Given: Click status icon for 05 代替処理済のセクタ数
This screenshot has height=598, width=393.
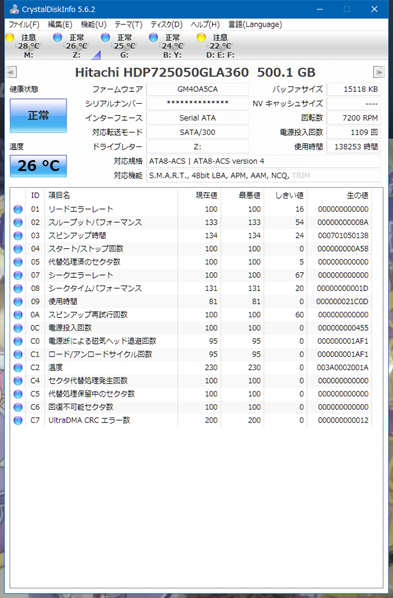Looking at the screenshot, I should [x=18, y=262].
